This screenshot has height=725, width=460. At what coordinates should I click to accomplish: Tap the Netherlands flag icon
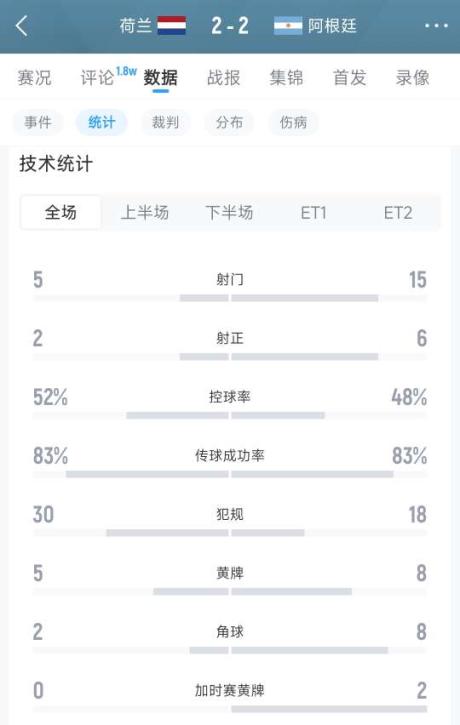(x=172, y=26)
